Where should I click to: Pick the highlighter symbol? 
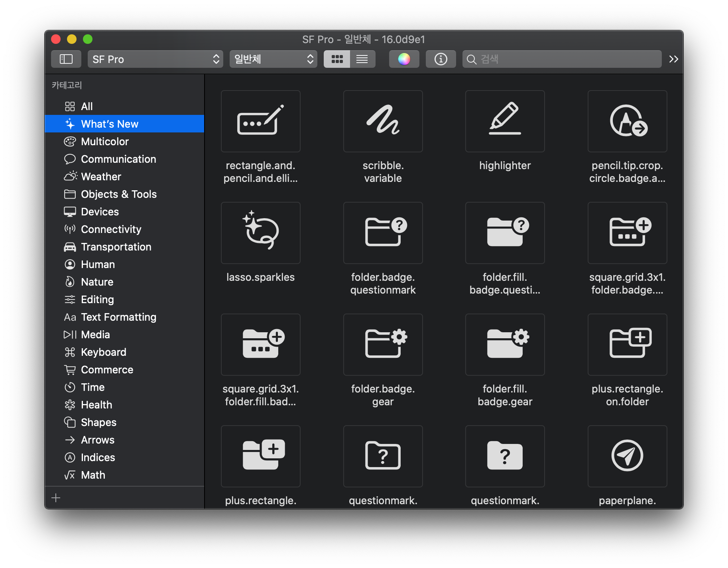[505, 121]
